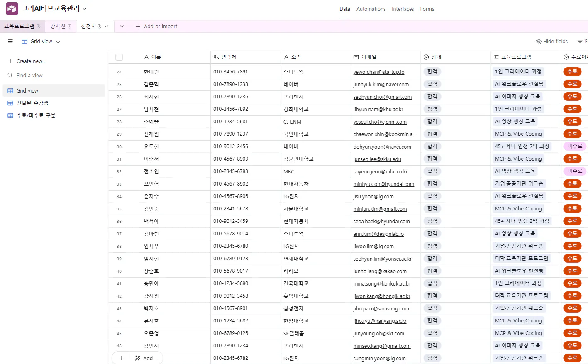The height and width of the screenshot is (364, 588).
Task: Click text icon in 소속 column header
Action: pos(286,57)
